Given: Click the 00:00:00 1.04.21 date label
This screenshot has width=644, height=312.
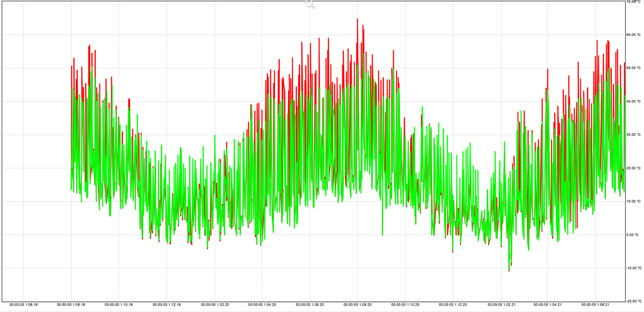Looking at the screenshot, I should (548, 305).
